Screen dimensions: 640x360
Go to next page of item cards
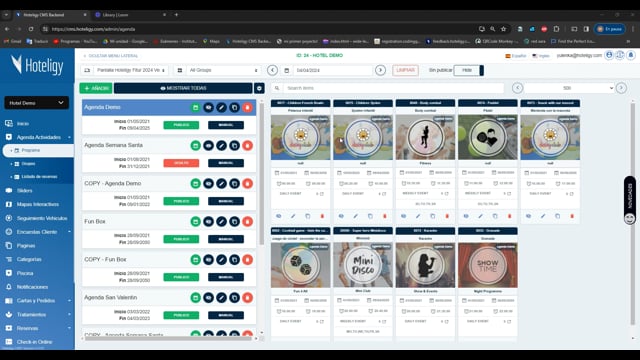(621, 88)
